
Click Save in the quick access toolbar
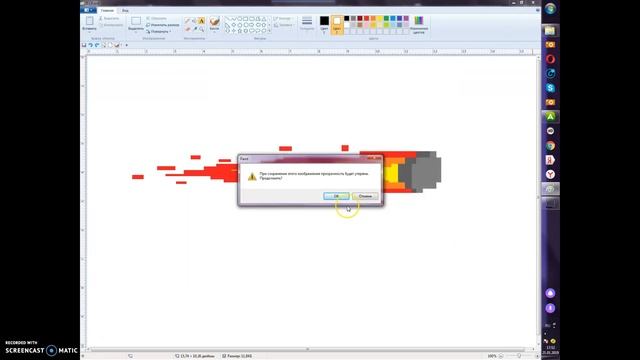(x=84, y=45)
